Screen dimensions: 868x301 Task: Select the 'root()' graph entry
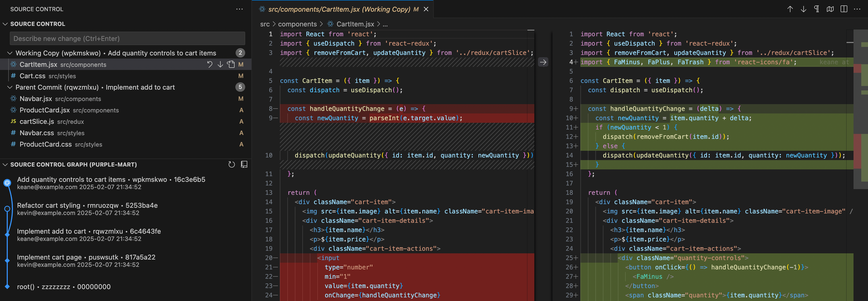(x=126, y=286)
